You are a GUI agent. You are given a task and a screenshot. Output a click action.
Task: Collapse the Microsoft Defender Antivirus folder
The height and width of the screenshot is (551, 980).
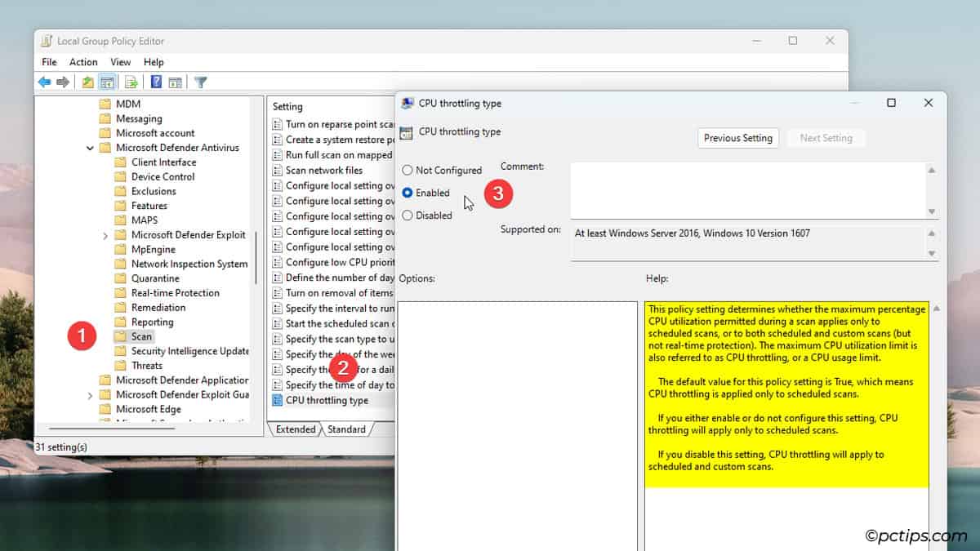(x=90, y=147)
